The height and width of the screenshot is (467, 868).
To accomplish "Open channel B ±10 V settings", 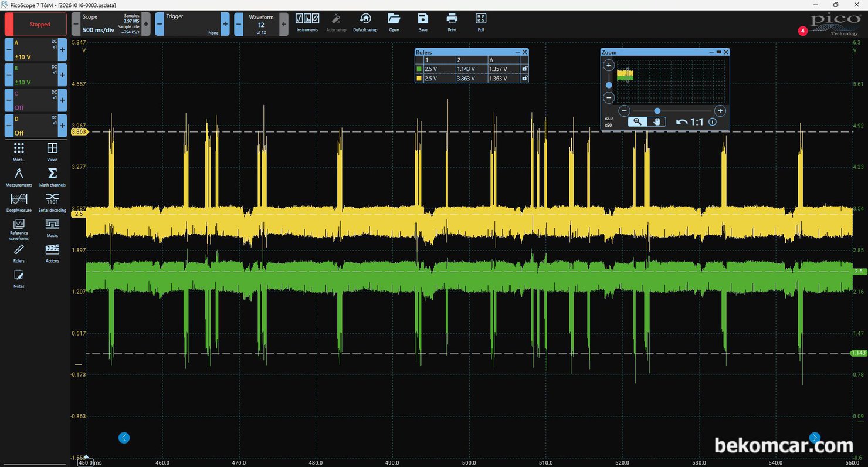I will tap(35, 75).
